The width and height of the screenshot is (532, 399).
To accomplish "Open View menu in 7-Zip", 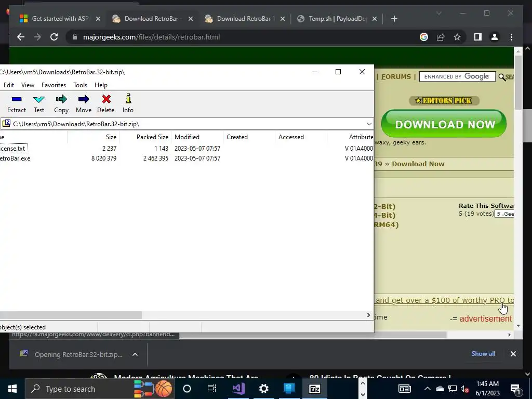I will (x=28, y=85).
